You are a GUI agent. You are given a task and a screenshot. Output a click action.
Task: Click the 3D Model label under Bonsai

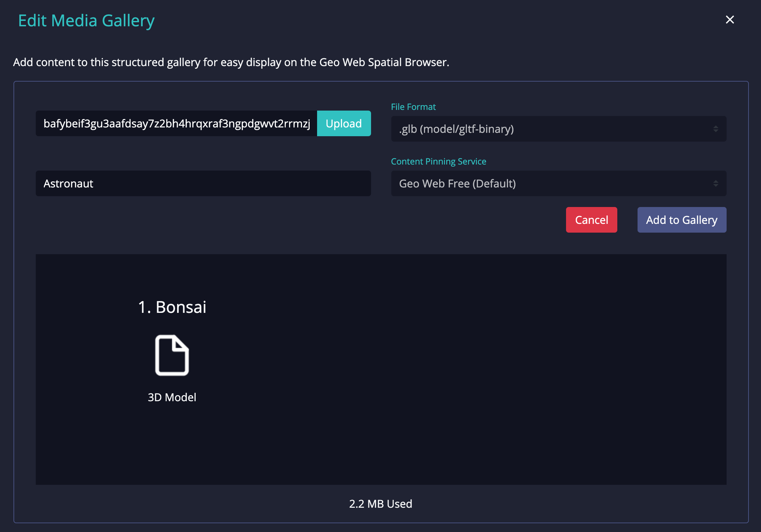(x=172, y=397)
